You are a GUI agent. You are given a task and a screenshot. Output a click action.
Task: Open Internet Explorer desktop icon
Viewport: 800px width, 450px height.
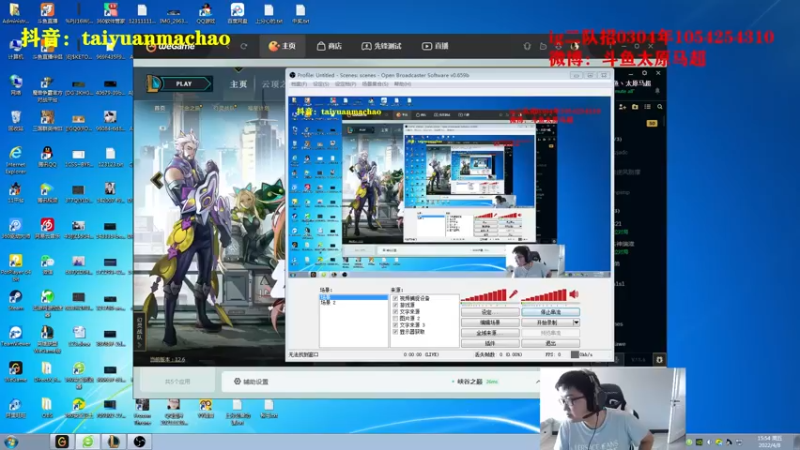16,159
